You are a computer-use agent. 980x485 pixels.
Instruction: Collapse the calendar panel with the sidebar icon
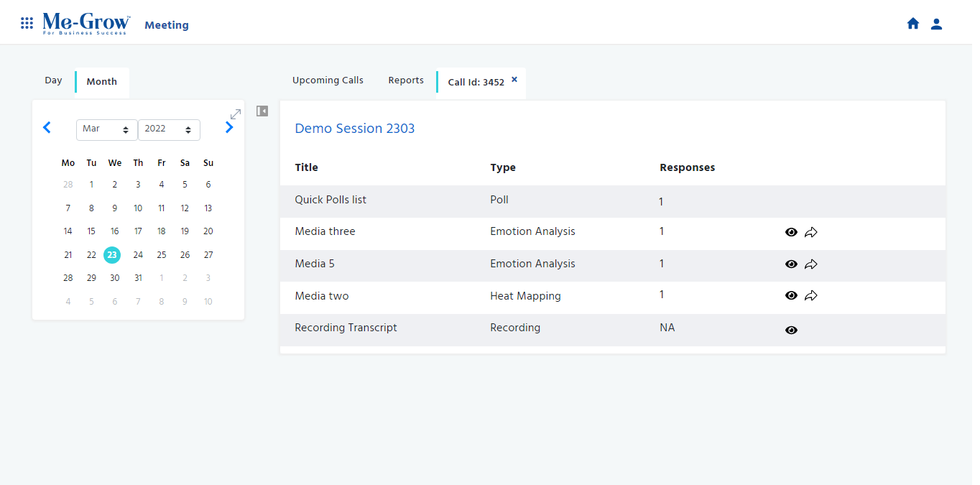[x=262, y=111]
